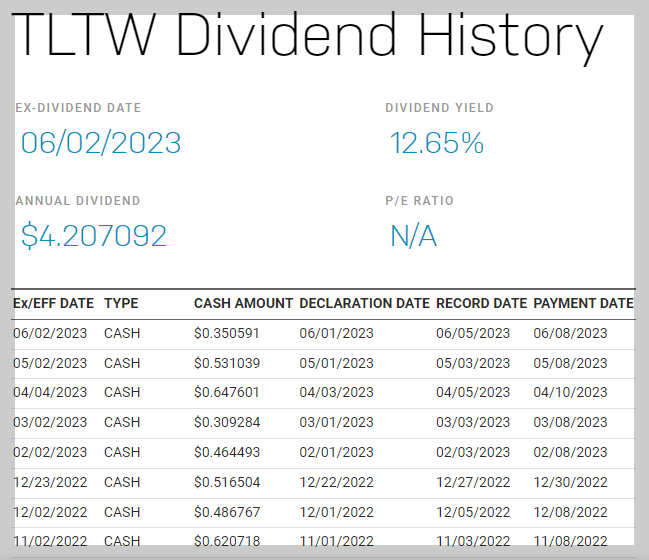Click the Ex/EFF DATE column header
The image size is (649, 560).
click(x=53, y=303)
